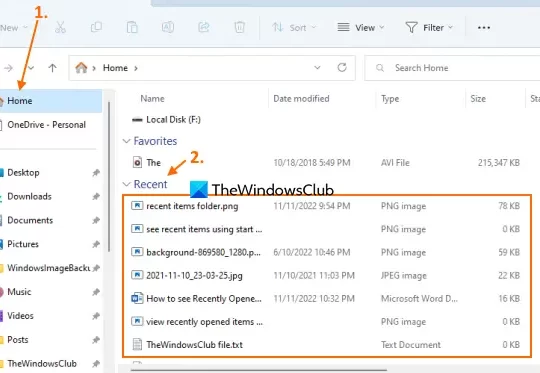
Task: Click the Favorites group heading
Action: coord(155,141)
